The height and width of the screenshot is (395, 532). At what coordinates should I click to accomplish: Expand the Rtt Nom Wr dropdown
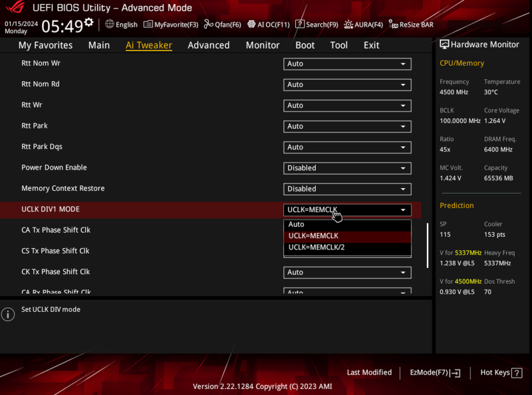347,64
